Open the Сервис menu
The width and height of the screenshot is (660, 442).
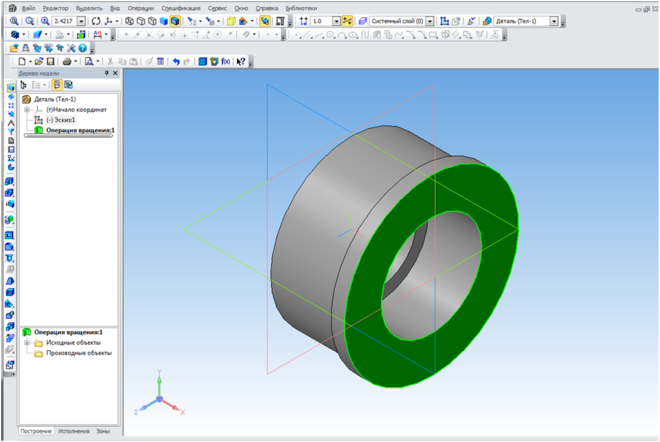click(x=217, y=8)
